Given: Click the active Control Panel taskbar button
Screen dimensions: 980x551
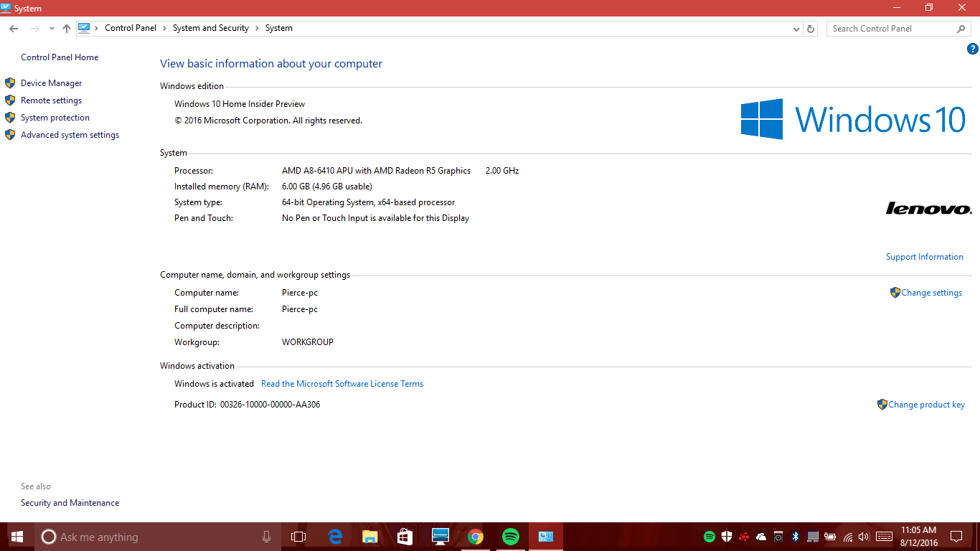Looking at the screenshot, I should tap(546, 537).
